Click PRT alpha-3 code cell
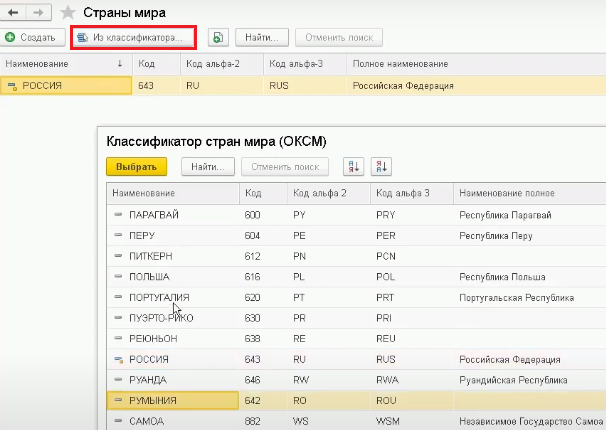 (x=385, y=297)
